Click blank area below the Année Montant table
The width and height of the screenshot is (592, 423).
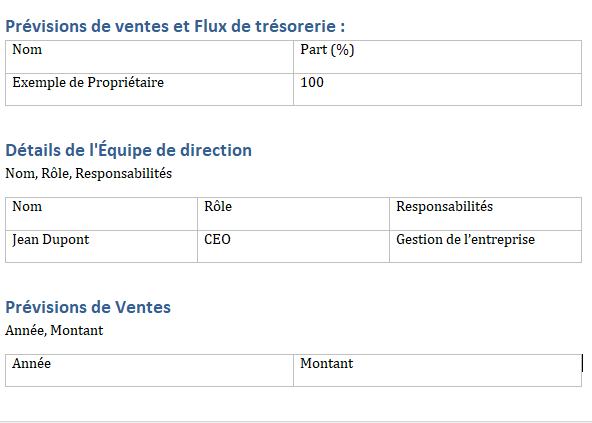(293, 403)
